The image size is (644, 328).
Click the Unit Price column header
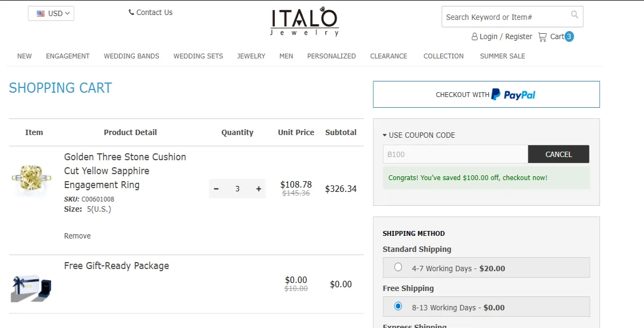tap(296, 132)
